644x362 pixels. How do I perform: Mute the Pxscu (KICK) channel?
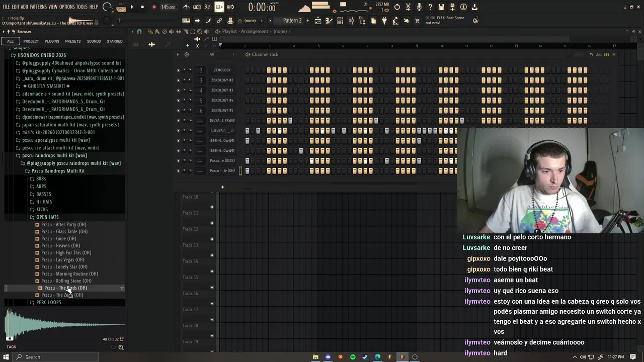click(x=178, y=161)
